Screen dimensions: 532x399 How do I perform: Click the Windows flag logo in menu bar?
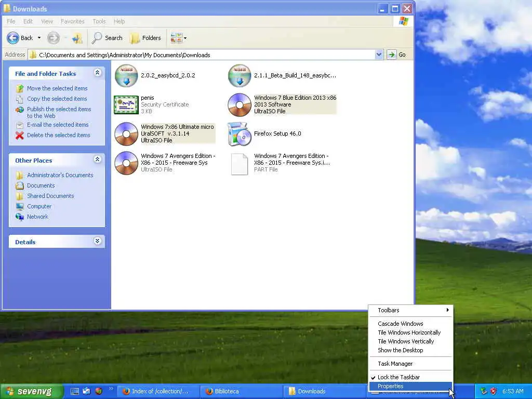click(x=404, y=21)
